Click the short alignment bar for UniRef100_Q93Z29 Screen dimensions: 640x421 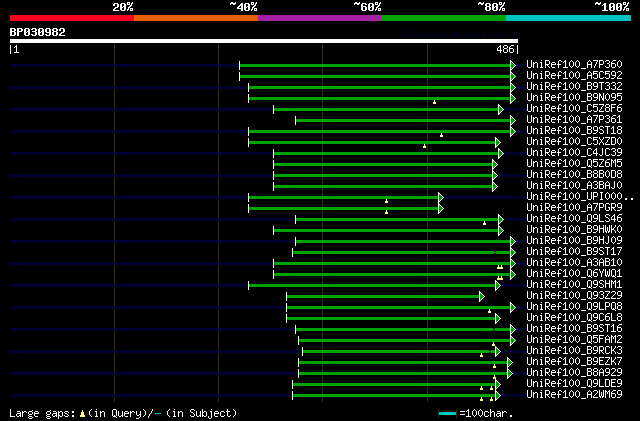(x=383, y=297)
